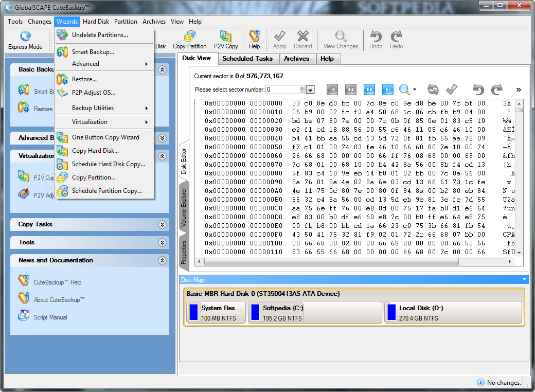Click the disk editor undo arrow
Viewport: 535px width, 392px height.
[x=478, y=90]
